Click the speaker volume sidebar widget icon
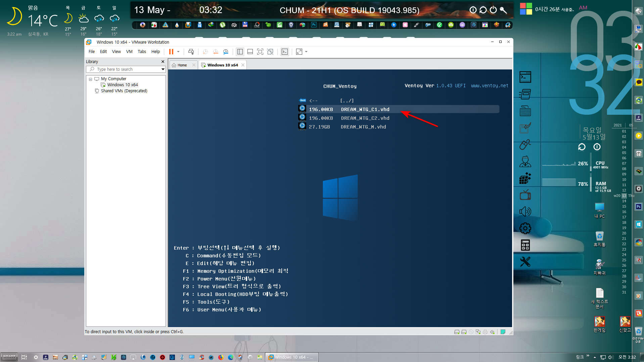This screenshot has height=362, width=644. point(525,211)
